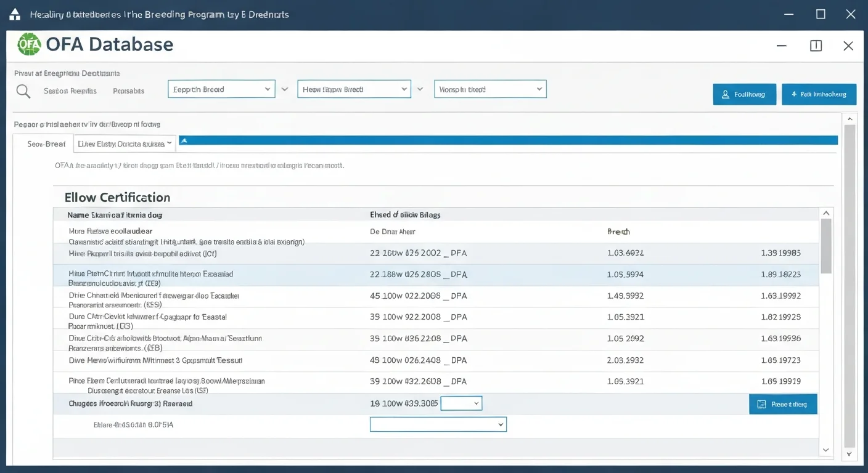Screen dimensions: 868x473
Task: Click the blue Following button
Action: pos(745,94)
